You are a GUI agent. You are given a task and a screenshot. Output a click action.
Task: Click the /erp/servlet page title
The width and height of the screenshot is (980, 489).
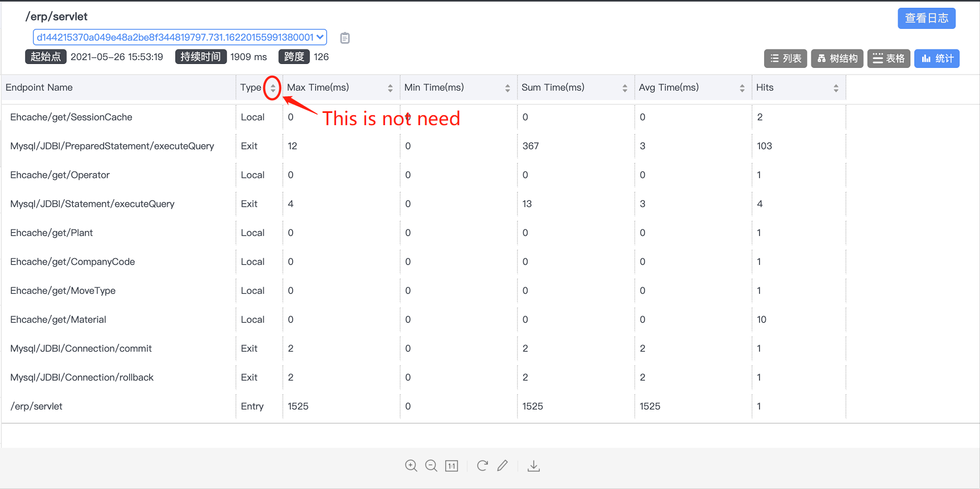tap(56, 17)
